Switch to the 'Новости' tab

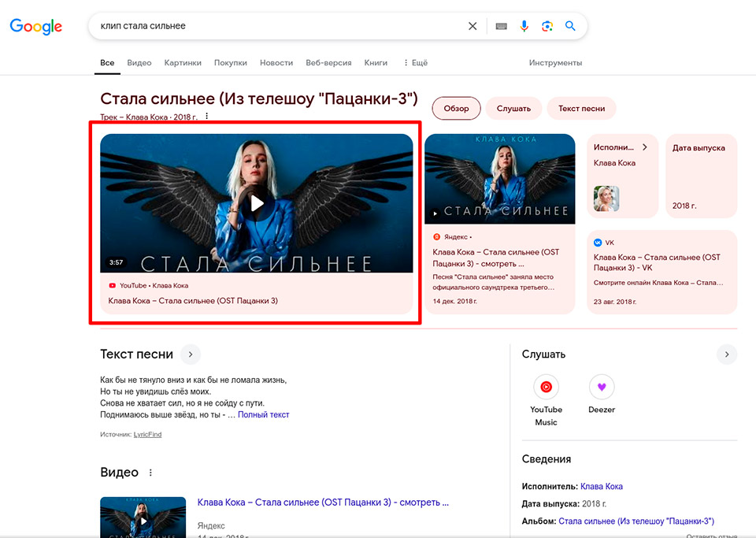click(x=276, y=63)
